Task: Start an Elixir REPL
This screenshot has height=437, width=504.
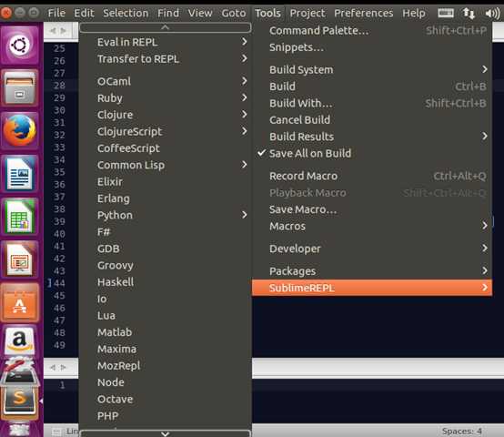Action: [x=166, y=182]
